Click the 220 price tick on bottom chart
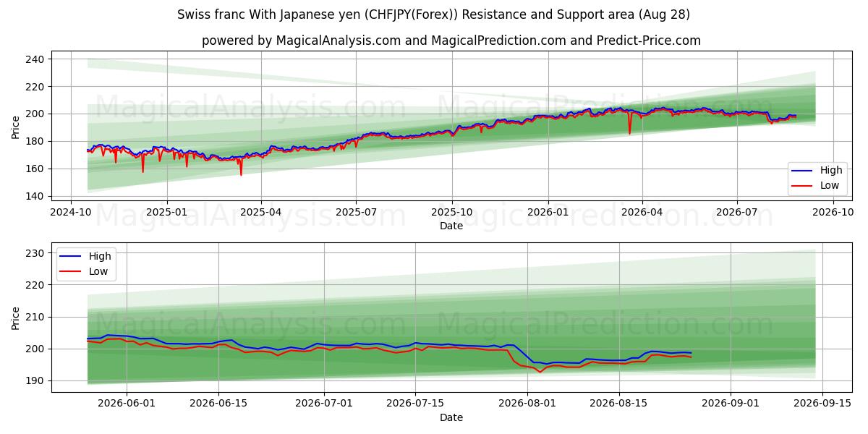Screen dimensions: 868x434 click(36, 285)
